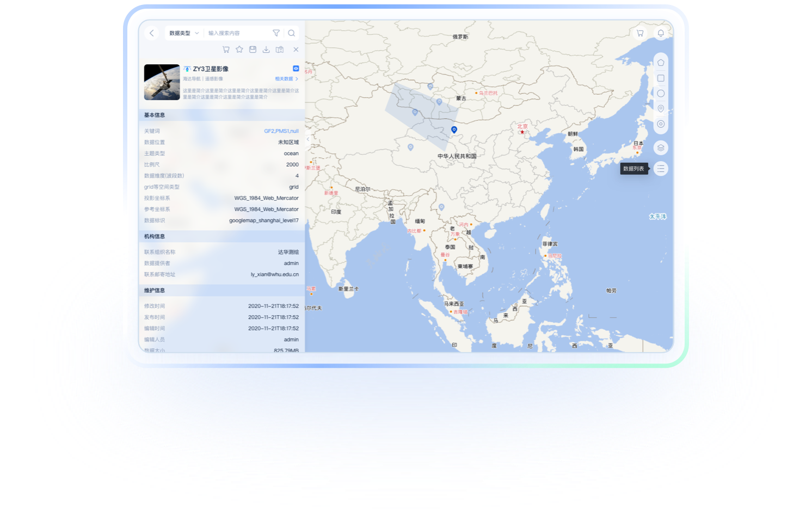Screen dimensions: 812x529
Task: Click the map locate icon beside download
Action: (280, 50)
